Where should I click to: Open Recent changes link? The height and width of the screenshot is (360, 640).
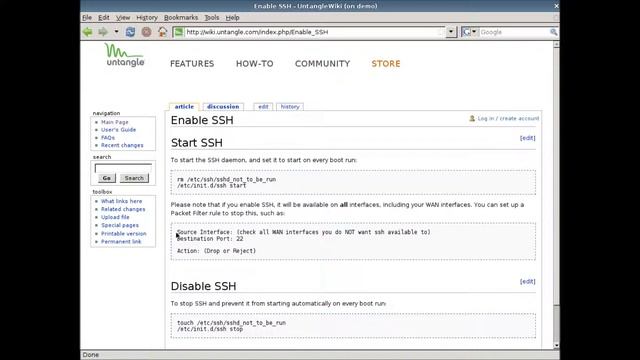point(122,145)
